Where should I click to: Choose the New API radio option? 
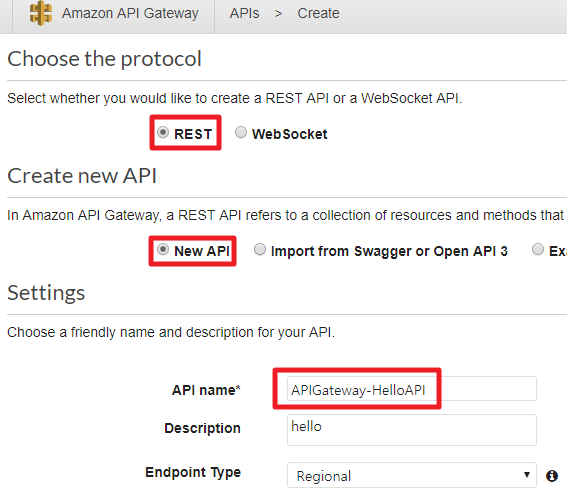pos(163,249)
